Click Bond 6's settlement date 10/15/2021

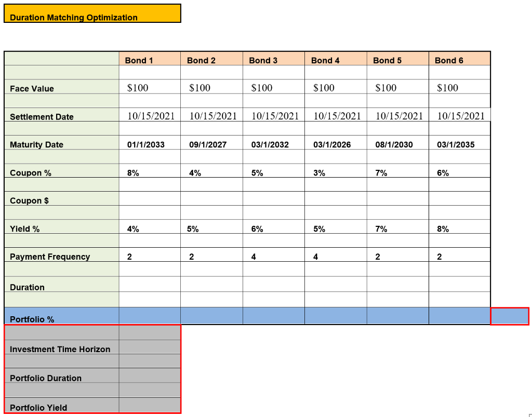click(x=460, y=115)
